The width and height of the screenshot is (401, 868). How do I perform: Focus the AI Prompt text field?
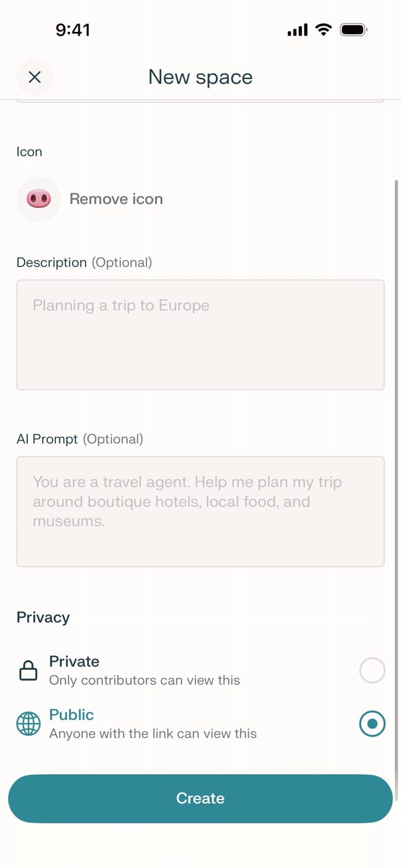pyautogui.click(x=200, y=511)
